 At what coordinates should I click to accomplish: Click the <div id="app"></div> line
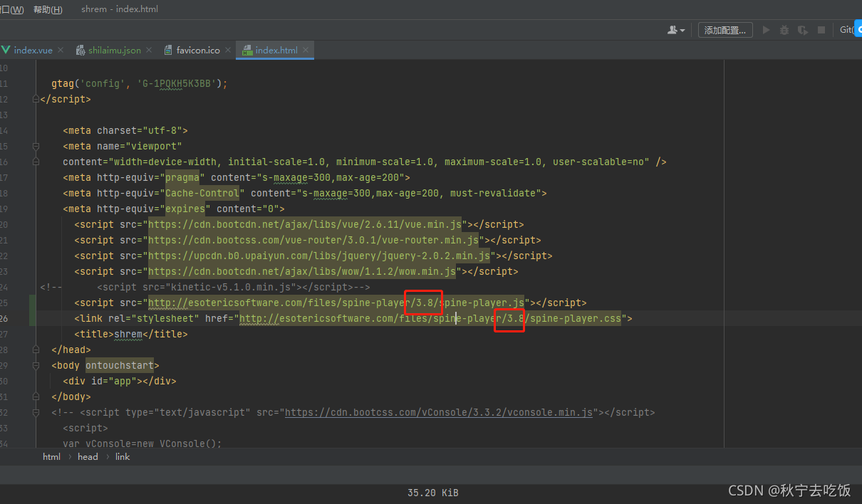pos(120,381)
